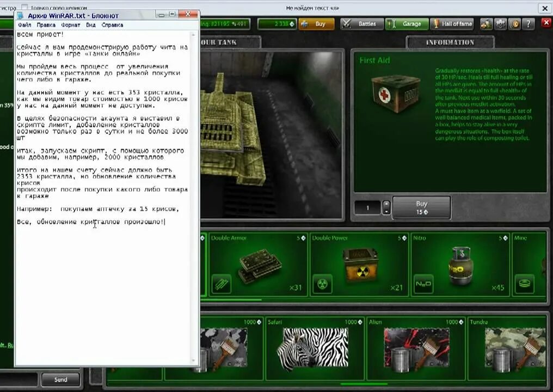Screen dimensions: 553x392
Task: Click the top bar Buy crystals button
Action: (x=316, y=24)
